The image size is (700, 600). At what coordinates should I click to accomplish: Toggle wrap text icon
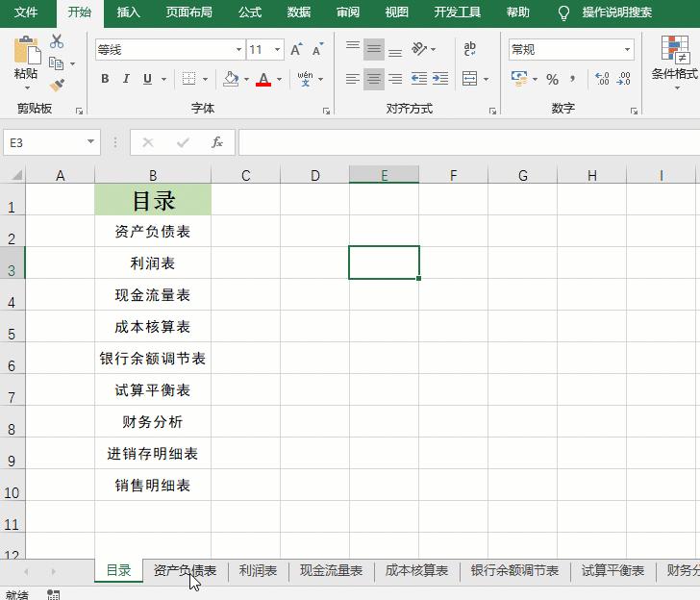pos(469,49)
